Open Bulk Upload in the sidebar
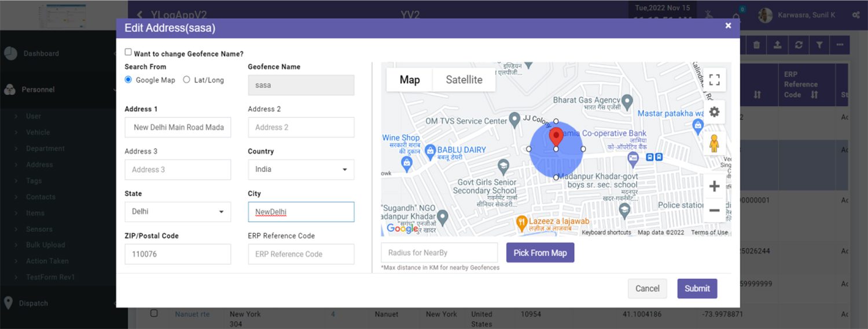868x329 pixels. pos(46,245)
